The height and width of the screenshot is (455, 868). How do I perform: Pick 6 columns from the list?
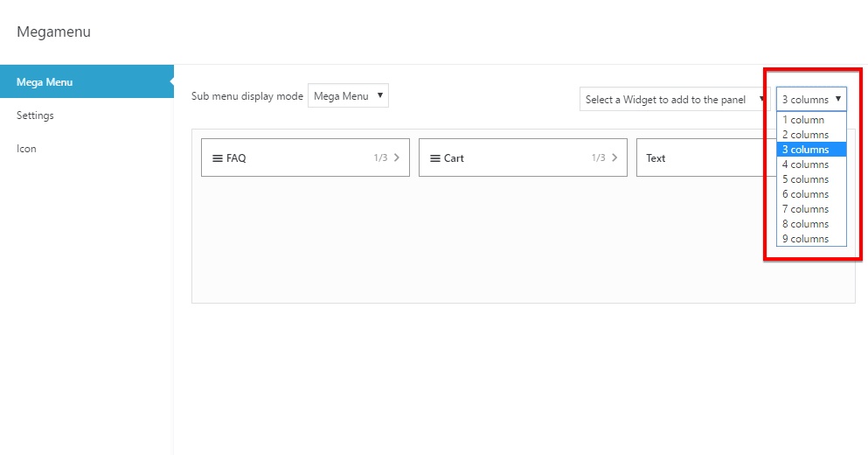point(805,194)
